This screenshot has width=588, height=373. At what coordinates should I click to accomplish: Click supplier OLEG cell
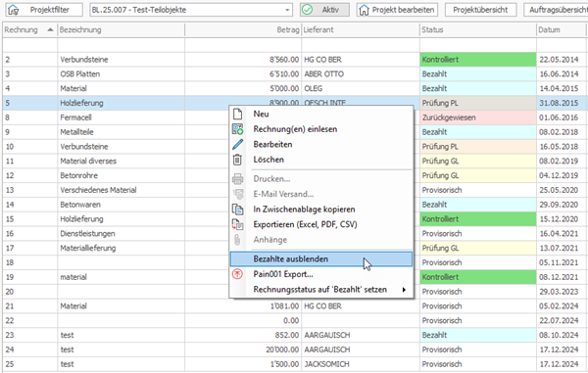pyautogui.click(x=361, y=89)
